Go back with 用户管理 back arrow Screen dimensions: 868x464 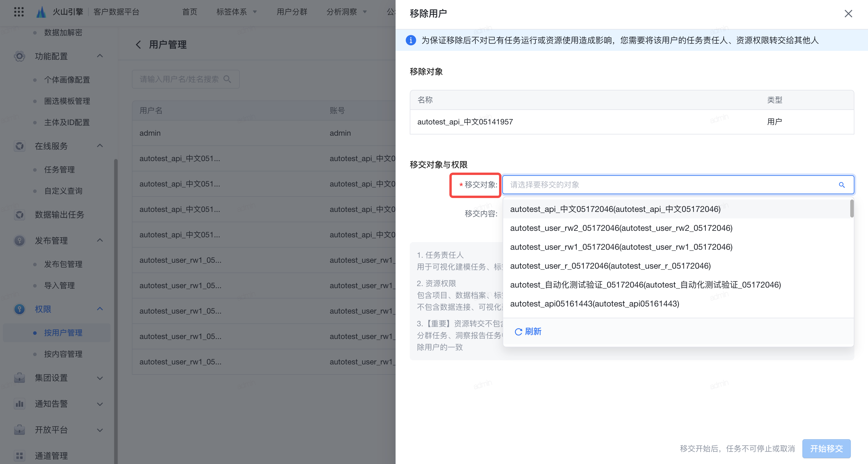pyautogui.click(x=138, y=45)
